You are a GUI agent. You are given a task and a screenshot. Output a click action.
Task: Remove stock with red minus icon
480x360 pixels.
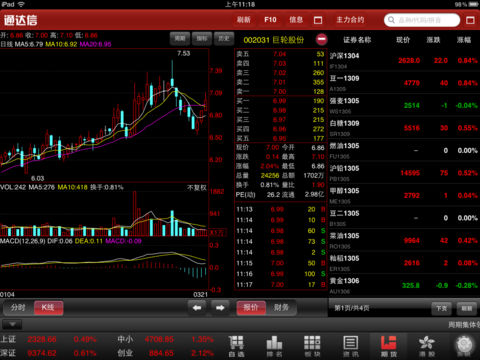322,39
